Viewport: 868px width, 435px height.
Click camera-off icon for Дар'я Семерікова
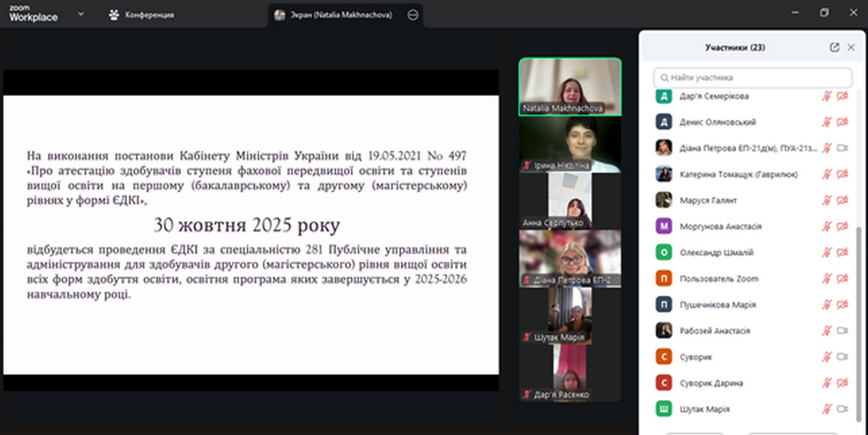click(x=843, y=96)
